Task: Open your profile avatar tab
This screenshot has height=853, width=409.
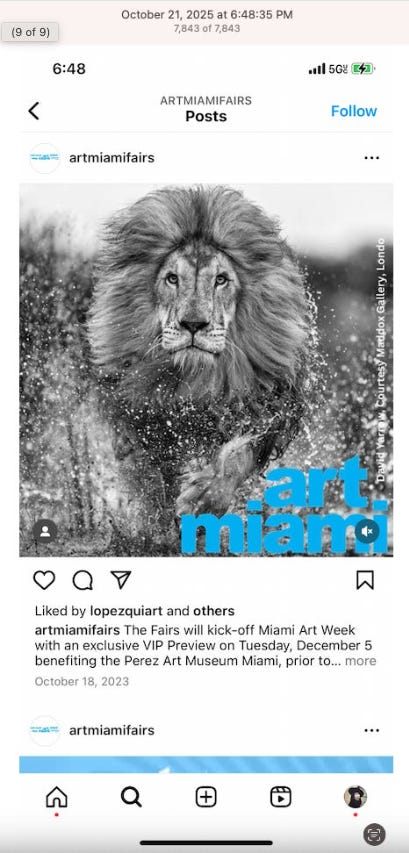Action: point(355,797)
